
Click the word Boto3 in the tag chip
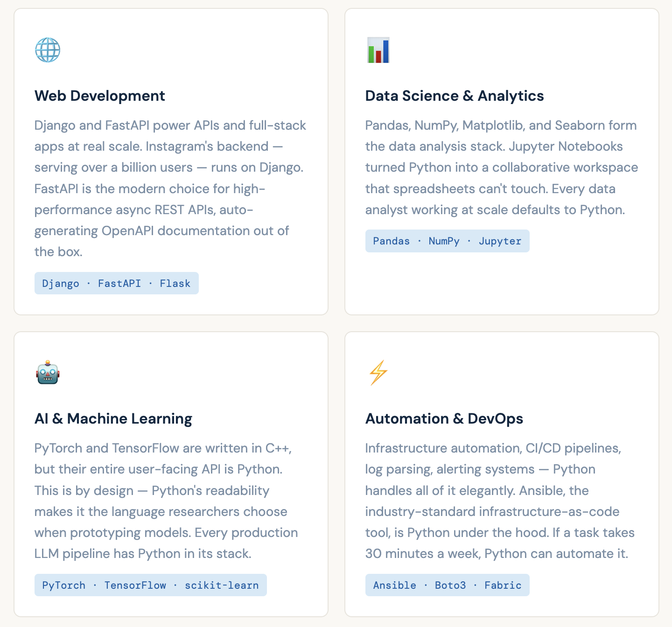pos(450,585)
